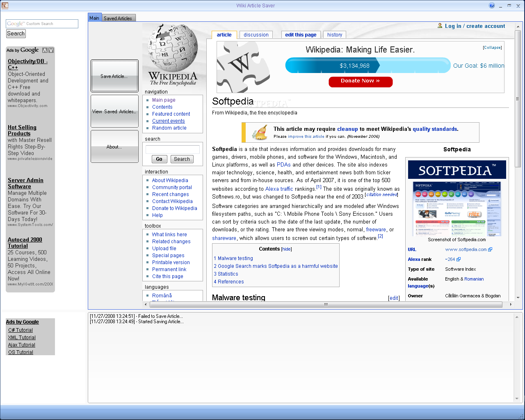
Task: Open the Softpedia.com screenshot thumbnail
Action: click(x=457, y=209)
